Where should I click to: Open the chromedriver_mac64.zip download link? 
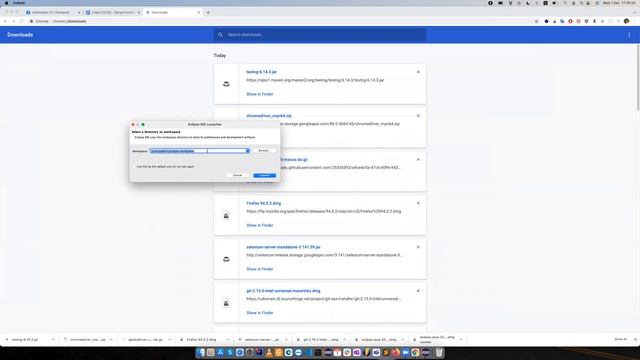pyautogui.click(x=269, y=116)
